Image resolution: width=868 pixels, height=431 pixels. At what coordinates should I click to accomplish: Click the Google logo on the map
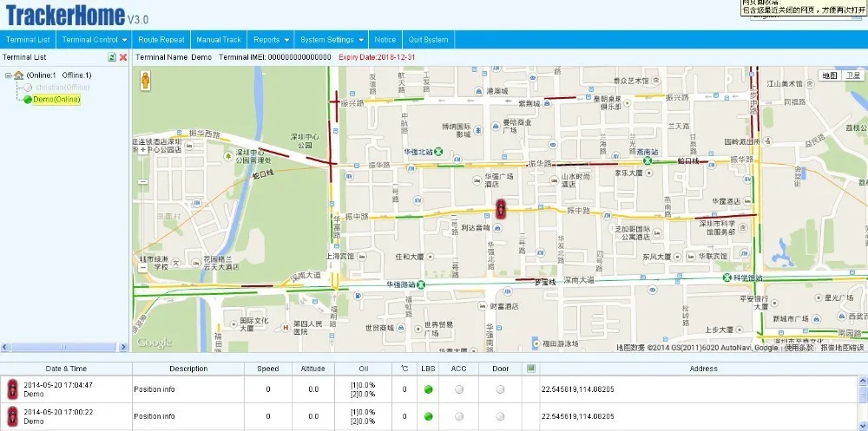pyautogui.click(x=155, y=343)
